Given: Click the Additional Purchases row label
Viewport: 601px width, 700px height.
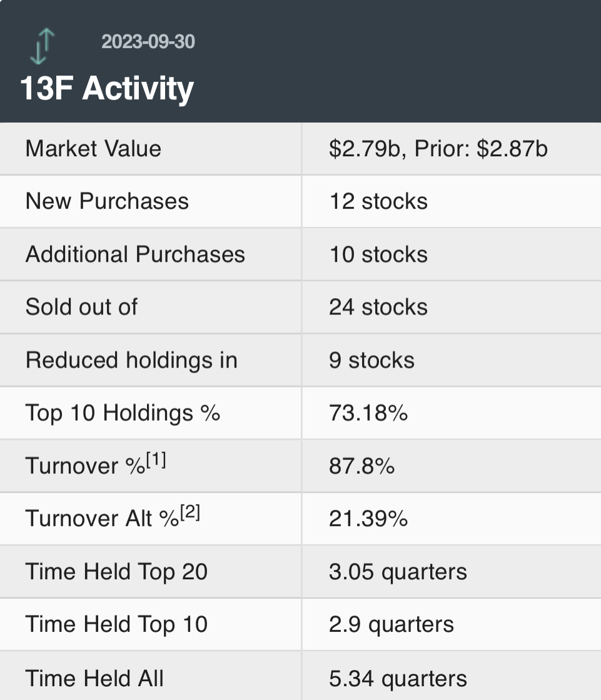Looking at the screenshot, I should pyautogui.click(x=135, y=254).
